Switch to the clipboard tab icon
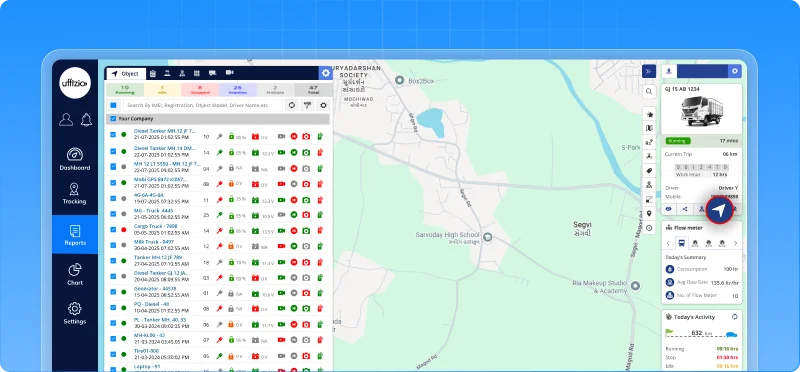 pyautogui.click(x=153, y=73)
